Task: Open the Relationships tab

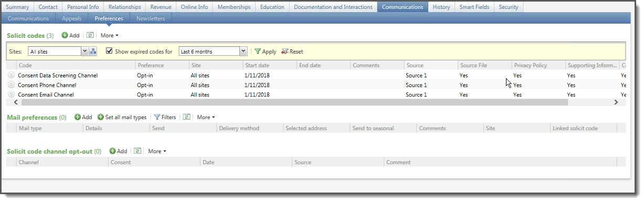Action: [x=124, y=7]
